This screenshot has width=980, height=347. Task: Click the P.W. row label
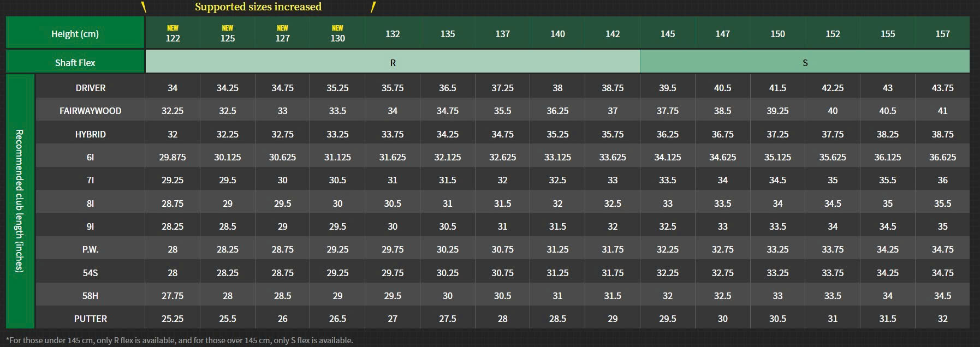coord(90,249)
